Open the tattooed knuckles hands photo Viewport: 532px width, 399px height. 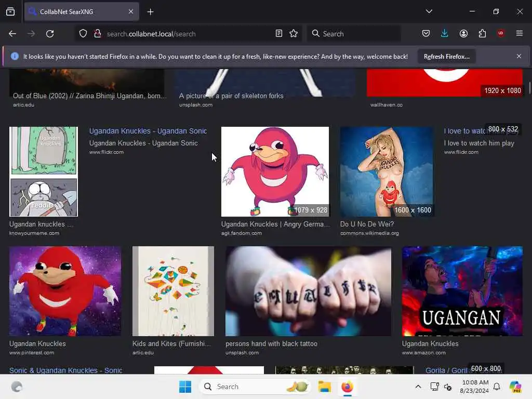pyautogui.click(x=308, y=291)
